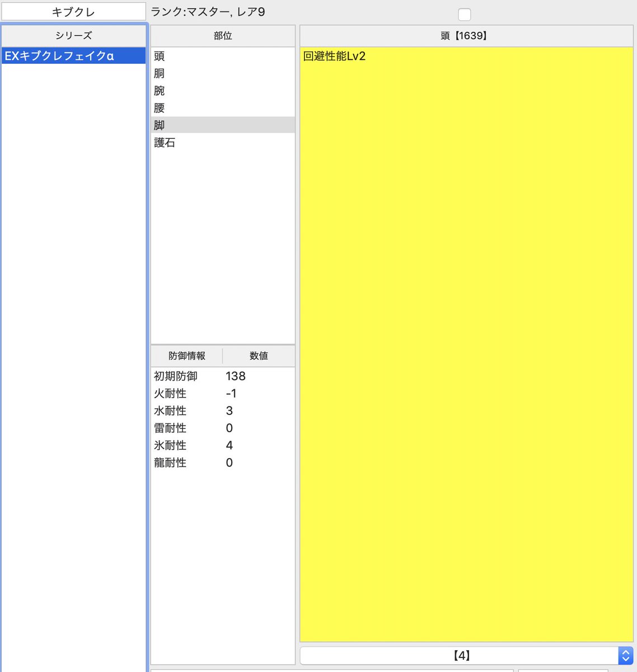Viewport: 637px width, 672px height.
Task: Select the 腕 body part row
Action: tap(223, 91)
